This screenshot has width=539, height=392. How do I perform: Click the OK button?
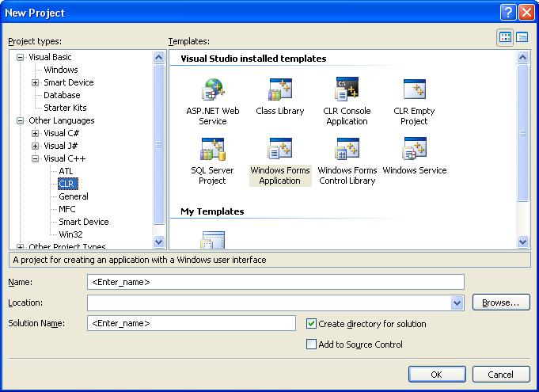click(x=437, y=374)
